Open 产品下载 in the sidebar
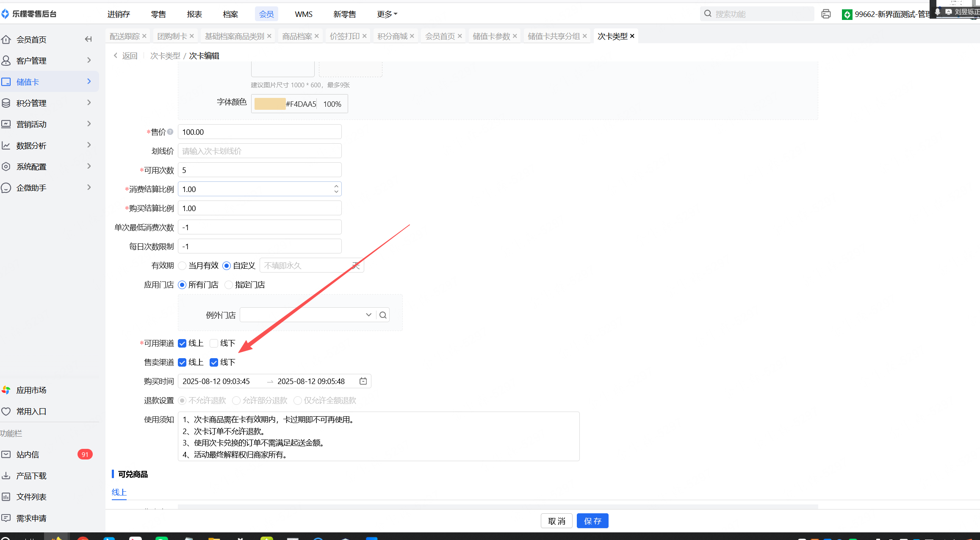 pos(31,476)
